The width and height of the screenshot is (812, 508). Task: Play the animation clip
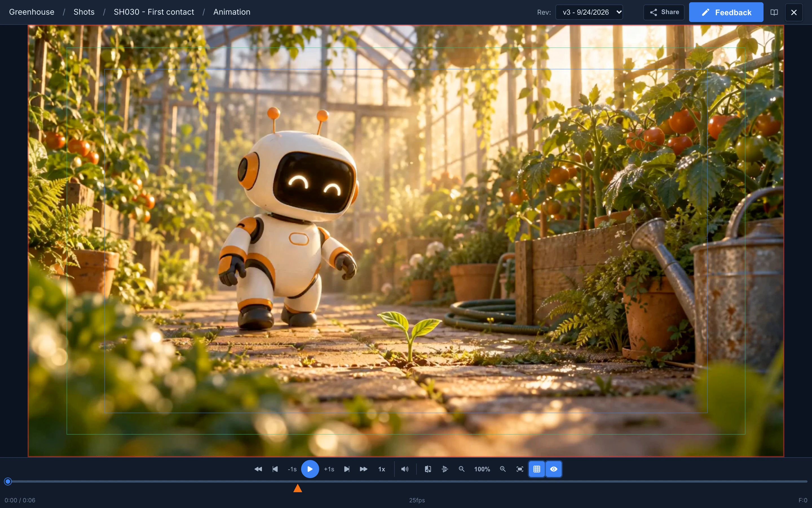[x=310, y=469]
